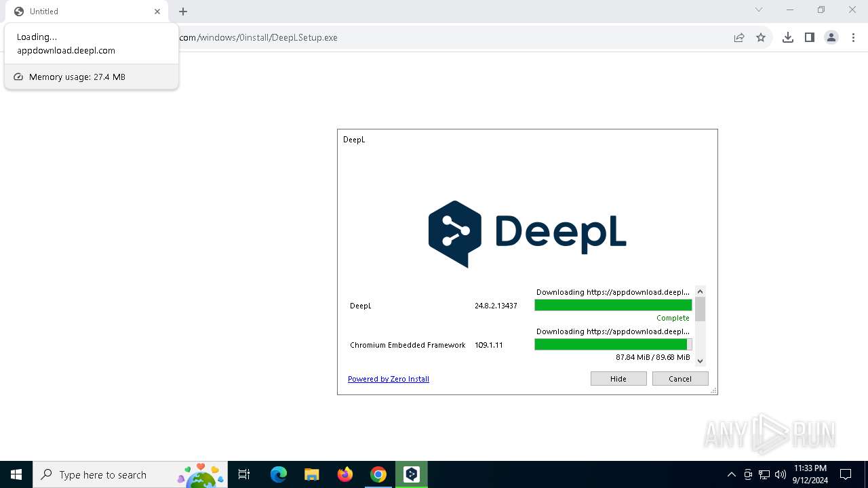Viewport: 868px width, 488px height.
Task: Open the Windows Start menu
Action: [16, 474]
